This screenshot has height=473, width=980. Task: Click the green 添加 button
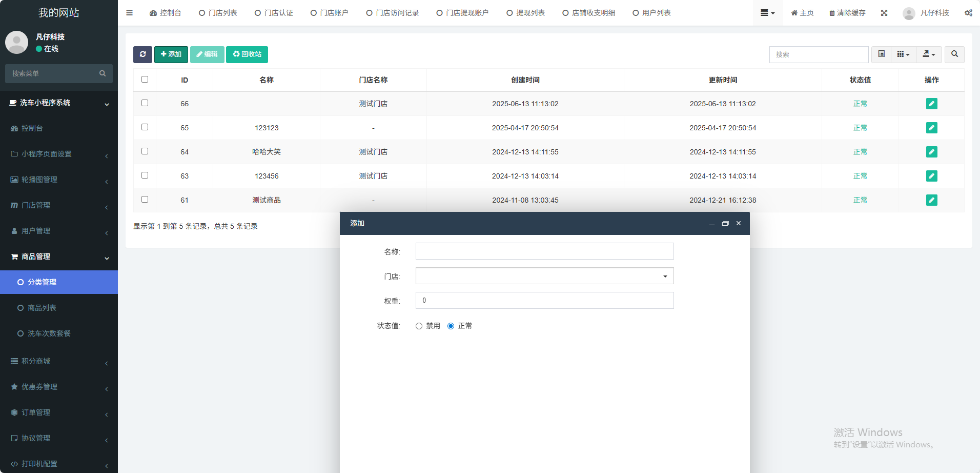pos(171,54)
